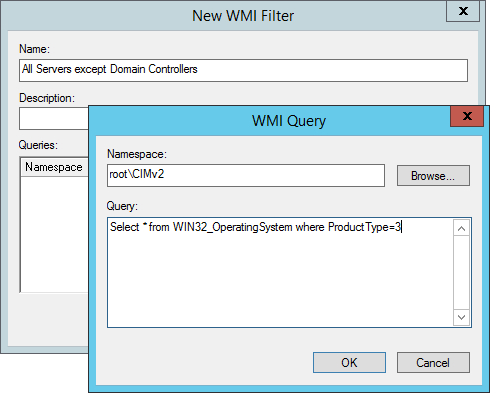This screenshot has height=393, width=490.
Task: Cancel the WMI Query dialog
Action: [x=433, y=362]
